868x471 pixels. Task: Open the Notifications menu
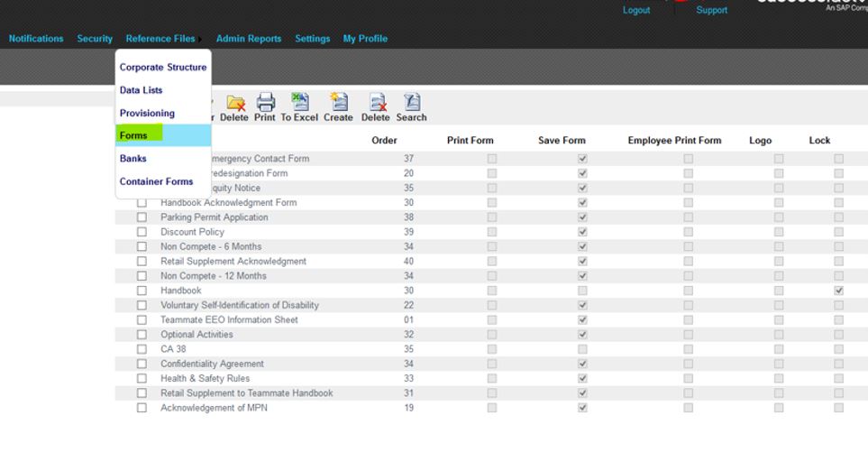pyautogui.click(x=36, y=39)
